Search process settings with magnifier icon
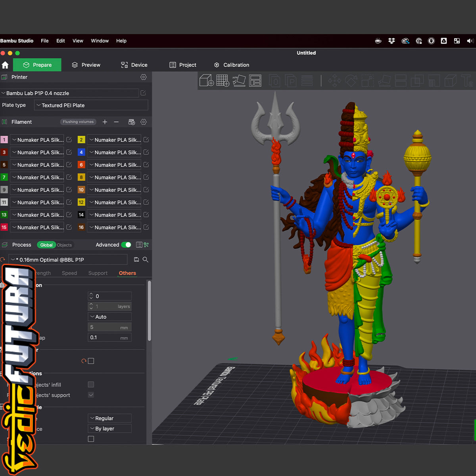The height and width of the screenshot is (476, 476). [x=146, y=259]
